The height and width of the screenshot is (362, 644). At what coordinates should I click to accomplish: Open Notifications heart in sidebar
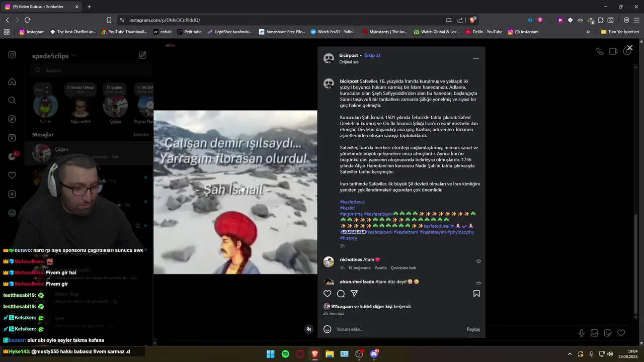12,175
